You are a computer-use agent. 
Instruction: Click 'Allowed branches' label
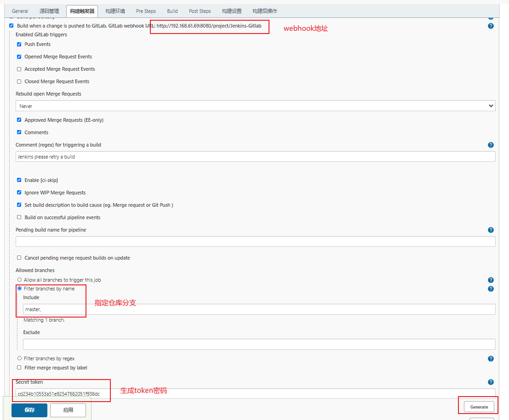pyautogui.click(x=35, y=270)
